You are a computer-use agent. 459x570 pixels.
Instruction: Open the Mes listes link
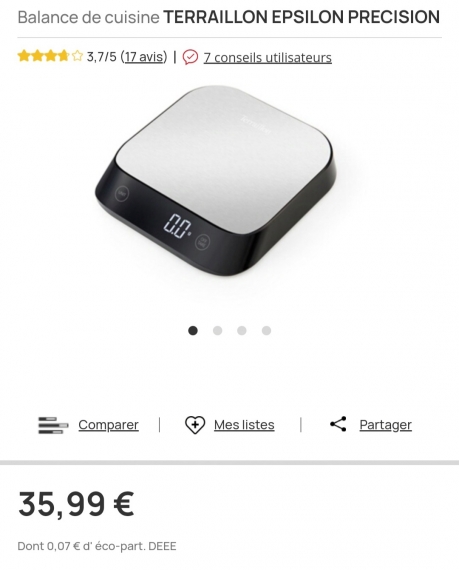pyautogui.click(x=244, y=425)
